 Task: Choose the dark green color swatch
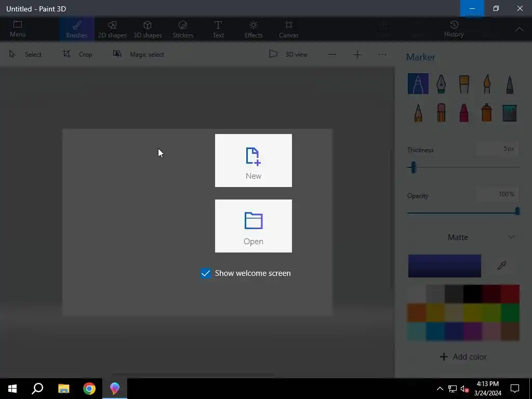tap(510, 312)
